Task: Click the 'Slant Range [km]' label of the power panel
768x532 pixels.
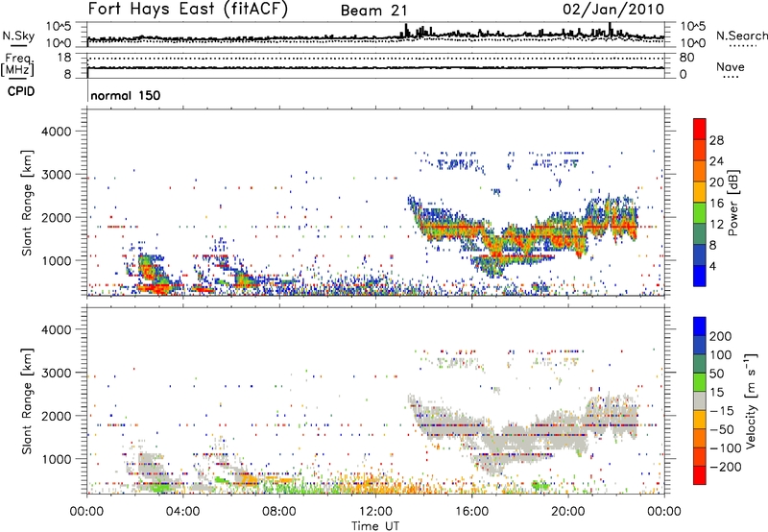Action: pos(27,203)
